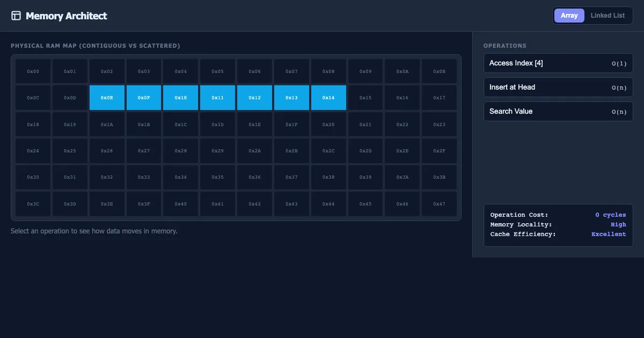Click highlighted memory cell 0x14
The image size is (644, 338).
[x=328, y=98]
